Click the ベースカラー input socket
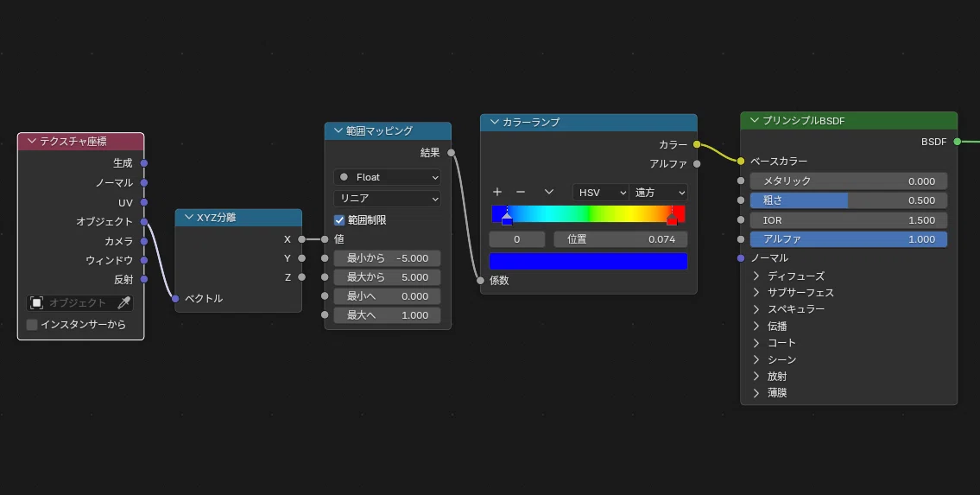 741,162
